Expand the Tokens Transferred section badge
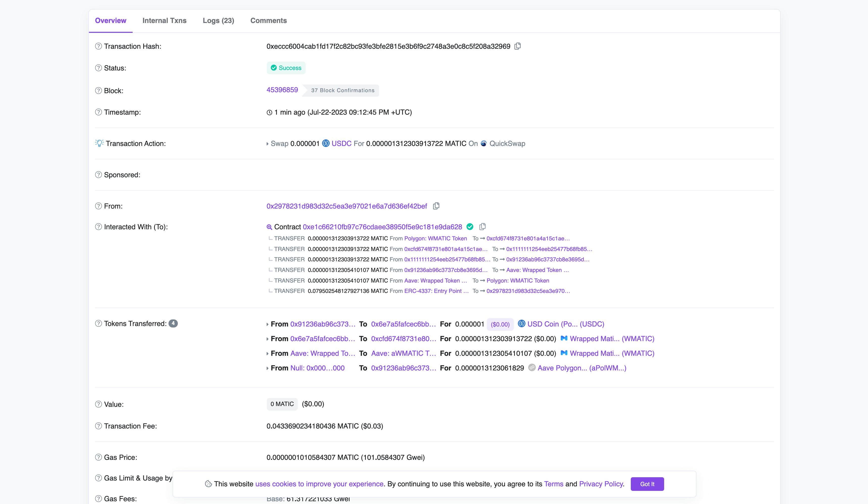This screenshot has width=868, height=504. [x=174, y=323]
